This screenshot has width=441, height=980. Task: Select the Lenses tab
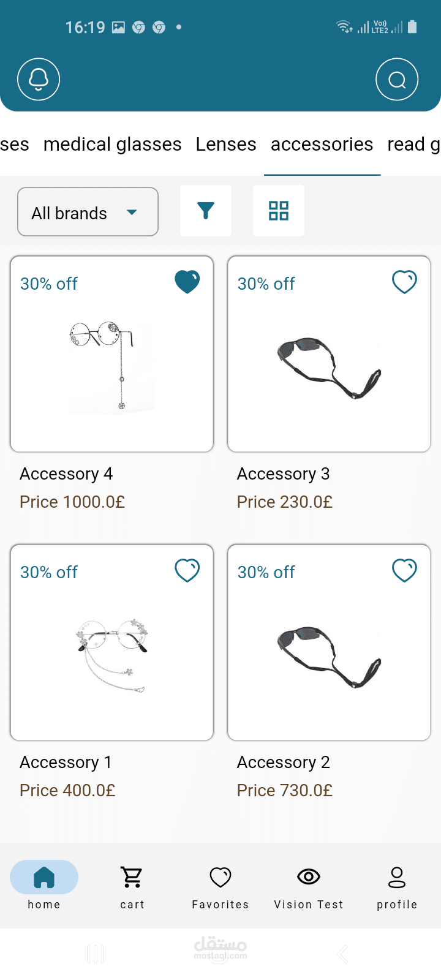[226, 145]
